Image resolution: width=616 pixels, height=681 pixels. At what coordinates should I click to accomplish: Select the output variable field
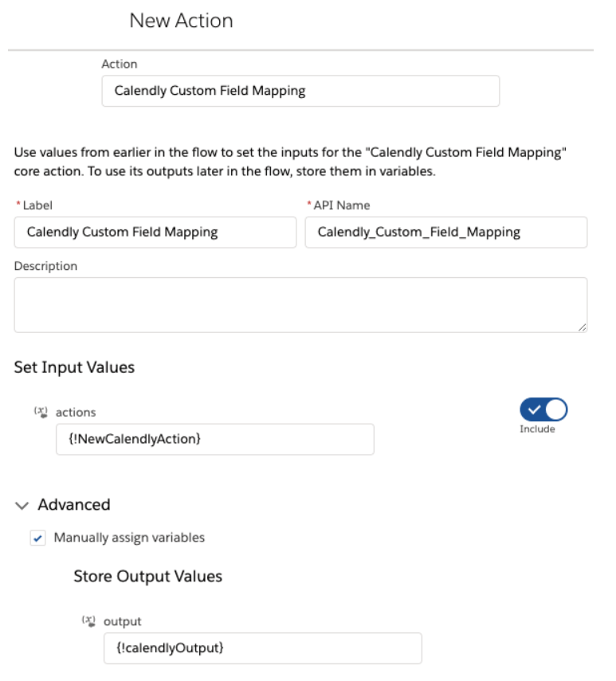tap(263, 648)
